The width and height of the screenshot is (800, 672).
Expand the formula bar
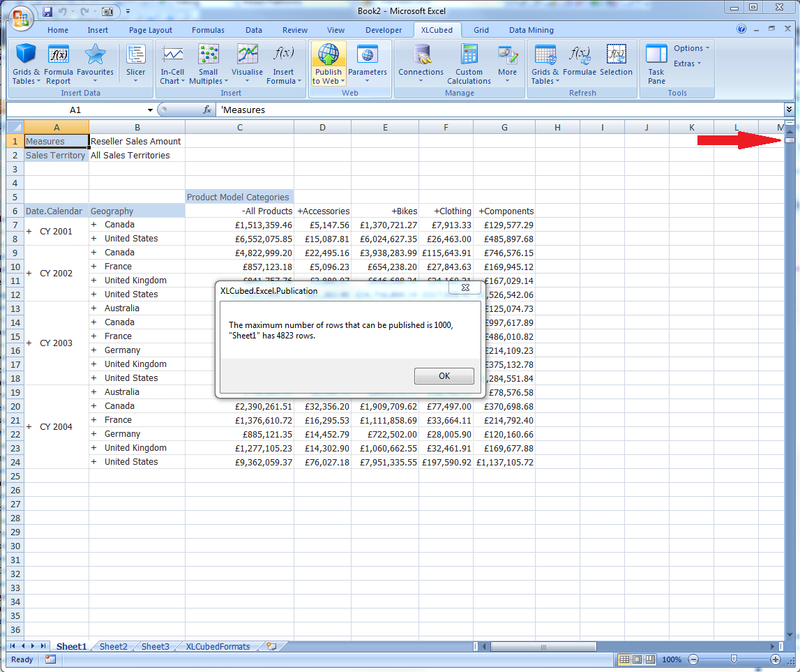pyautogui.click(x=789, y=110)
